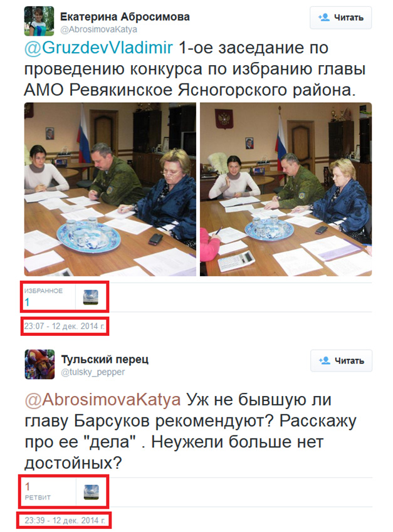Open Екатерина Абросимова's profile avatar

click(x=39, y=21)
